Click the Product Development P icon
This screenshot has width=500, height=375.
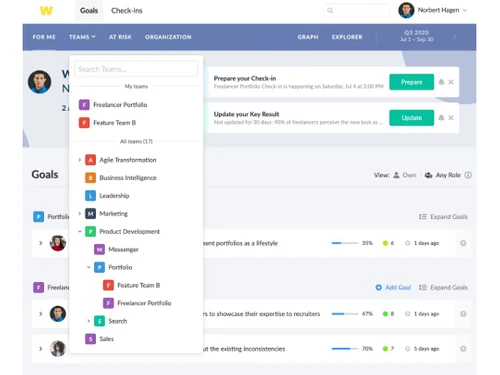[x=90, y=231]
